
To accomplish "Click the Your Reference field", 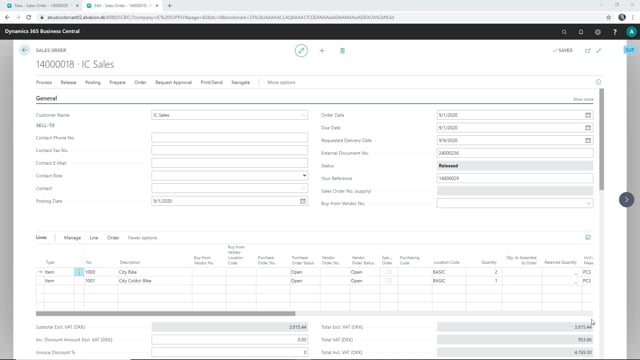I will click(515, 178).
